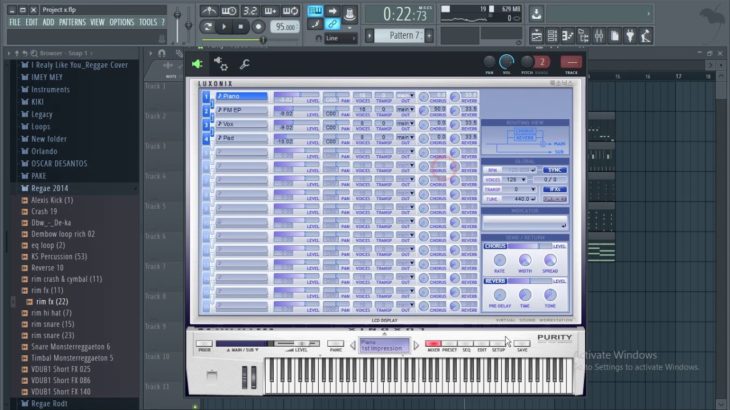Click the plus button next to Pattern 7
This screenshot has height=410, width=730.
(429, 35)
